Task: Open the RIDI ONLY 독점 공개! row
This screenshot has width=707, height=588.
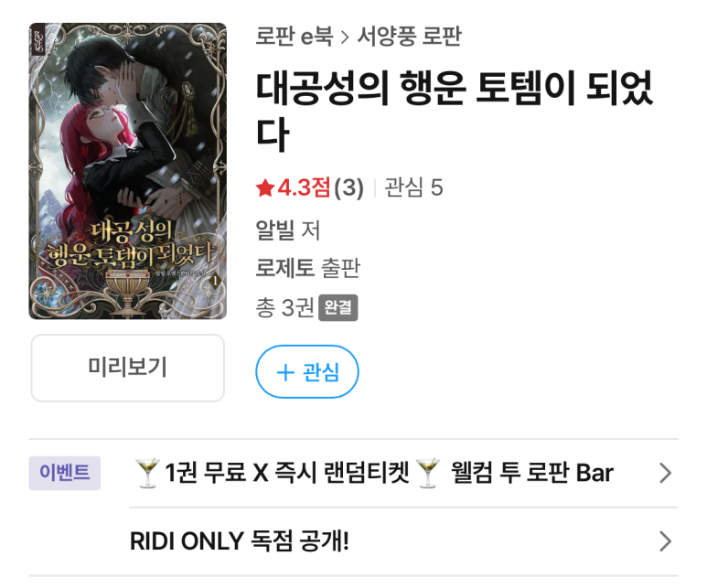Action: [403, 541]
